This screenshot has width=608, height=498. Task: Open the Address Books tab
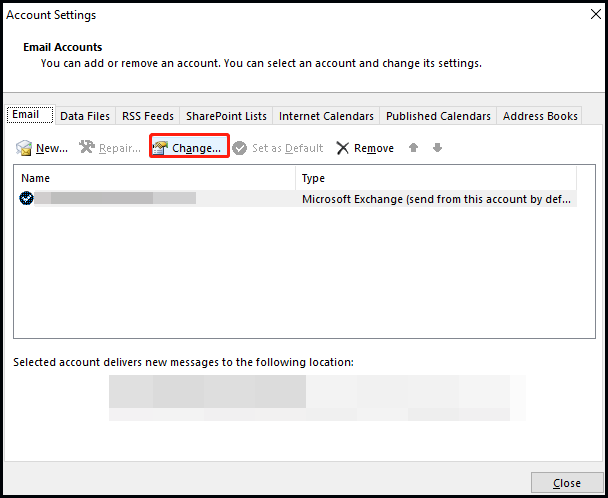540,116
